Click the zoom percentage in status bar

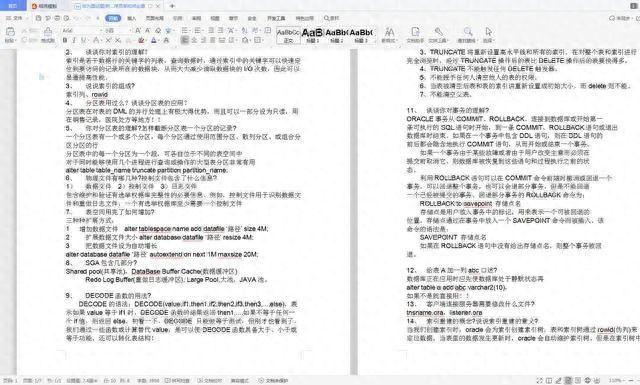pos(615,381)
